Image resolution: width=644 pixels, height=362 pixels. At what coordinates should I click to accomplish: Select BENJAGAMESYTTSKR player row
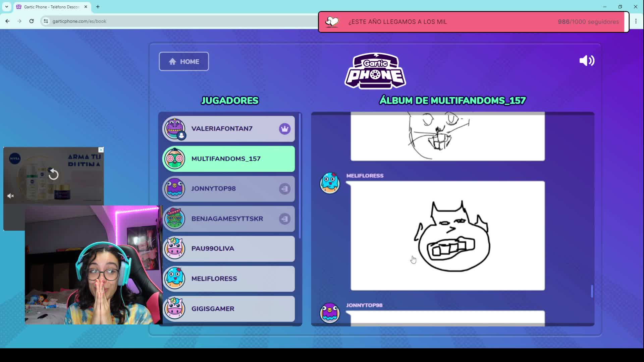coord(228,219)
